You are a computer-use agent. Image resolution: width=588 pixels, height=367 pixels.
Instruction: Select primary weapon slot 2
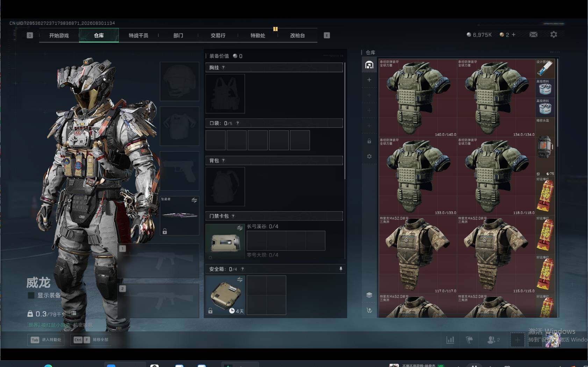[x=158, y=301]
